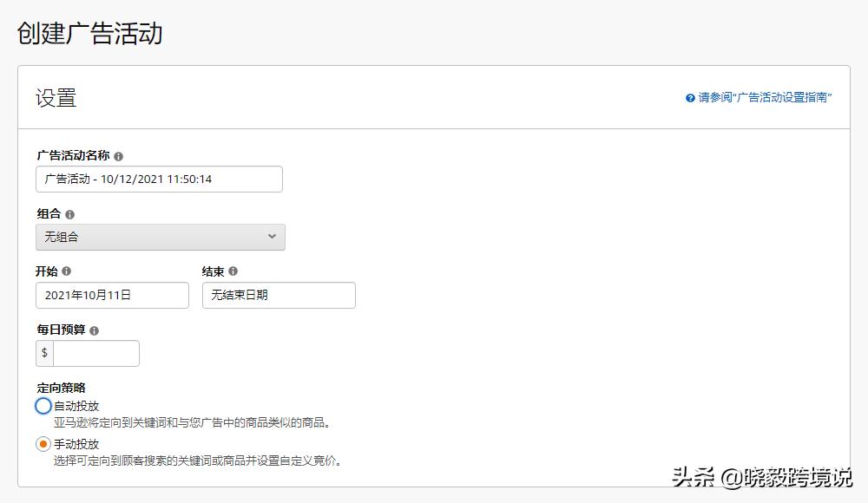
Task: Click the chevron arrow on the 组合 dropdown
Action: [x=272, y=237]
